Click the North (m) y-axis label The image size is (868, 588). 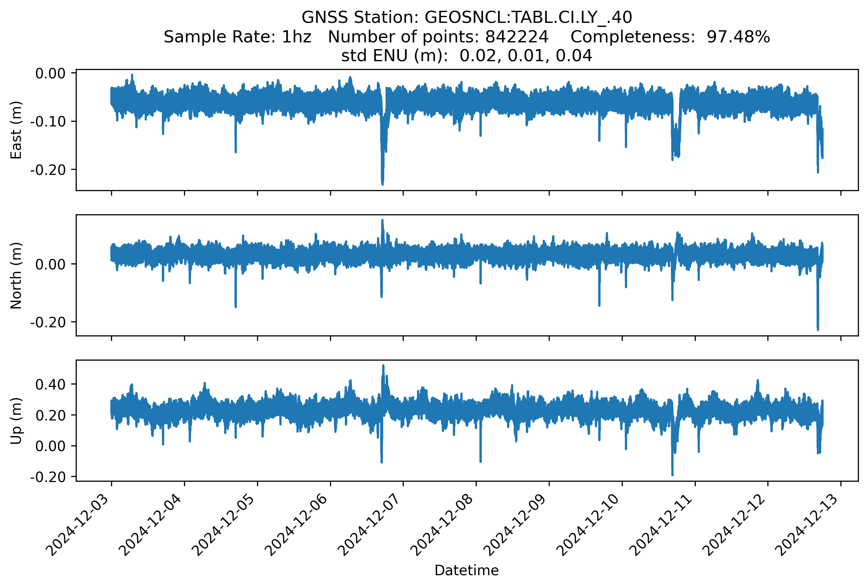coord(16,275)
